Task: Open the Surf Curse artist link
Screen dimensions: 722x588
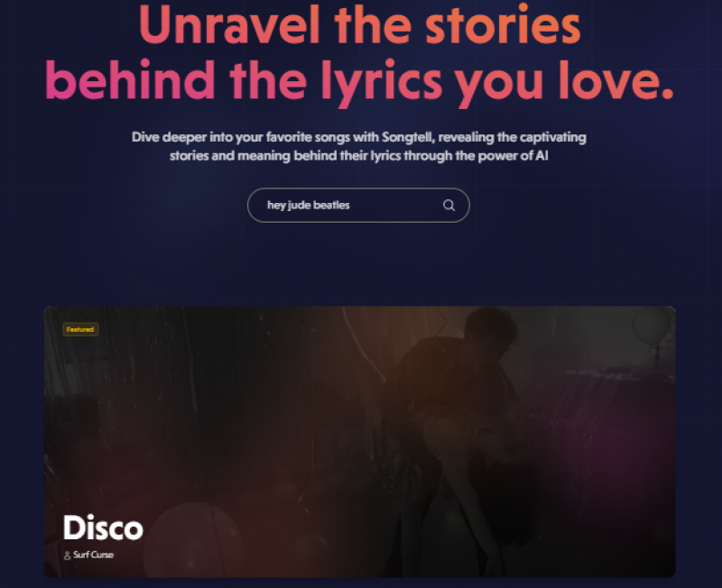Action: (x=94, y=555)
